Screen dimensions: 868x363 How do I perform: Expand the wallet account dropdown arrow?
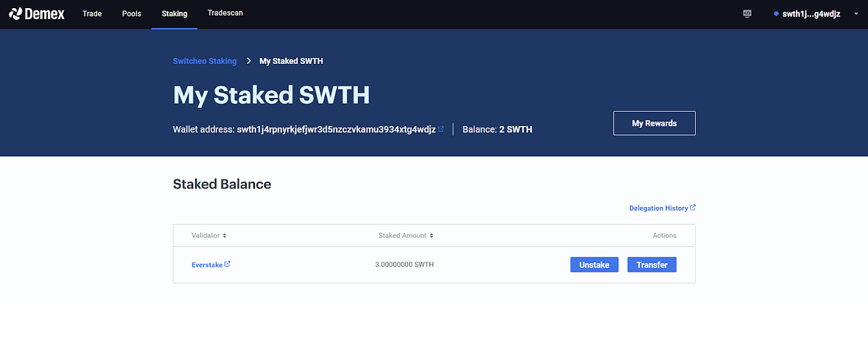click(x=856, y=14)
